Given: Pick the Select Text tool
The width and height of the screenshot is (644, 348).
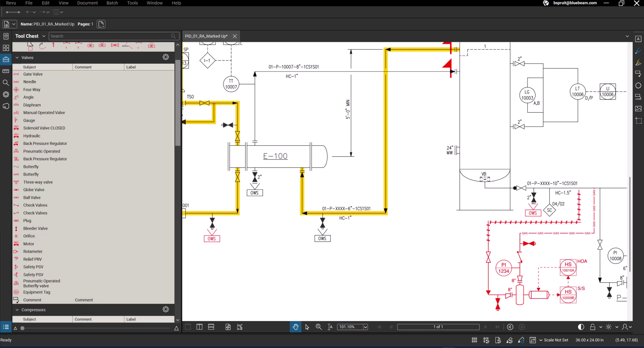Looking at the screenshot, I should coord(330,327).
